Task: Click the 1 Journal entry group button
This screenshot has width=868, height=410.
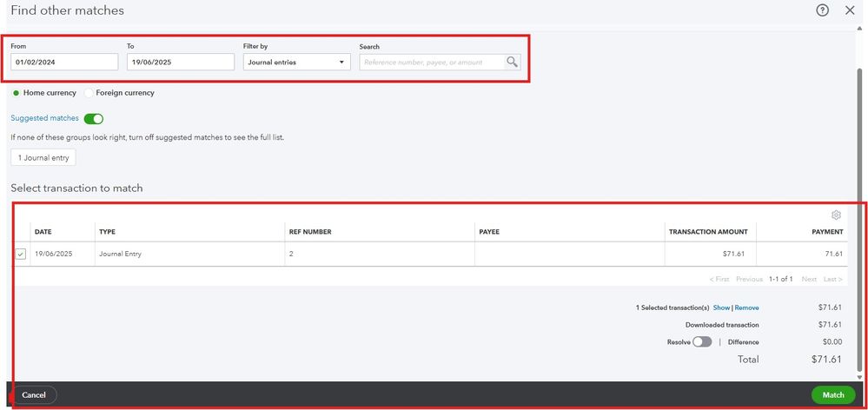Action: click(x=43, y=158)
